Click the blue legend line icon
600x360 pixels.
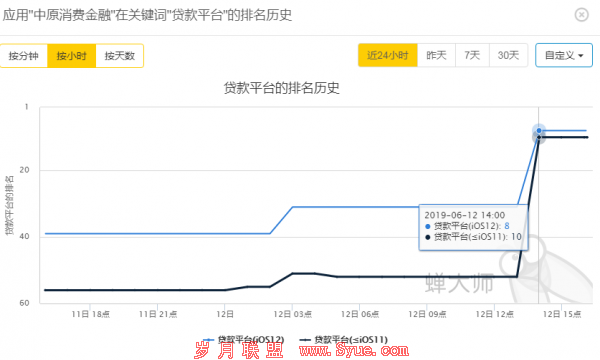click(209, 340)
